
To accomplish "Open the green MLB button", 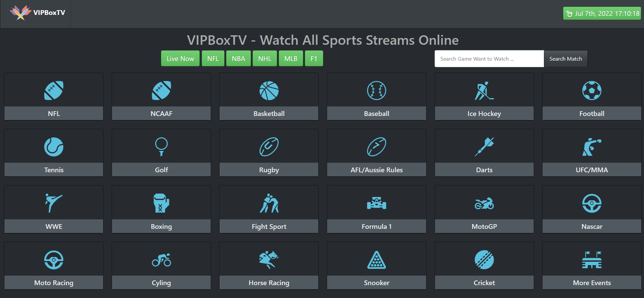I will click(x=291, y=59).
